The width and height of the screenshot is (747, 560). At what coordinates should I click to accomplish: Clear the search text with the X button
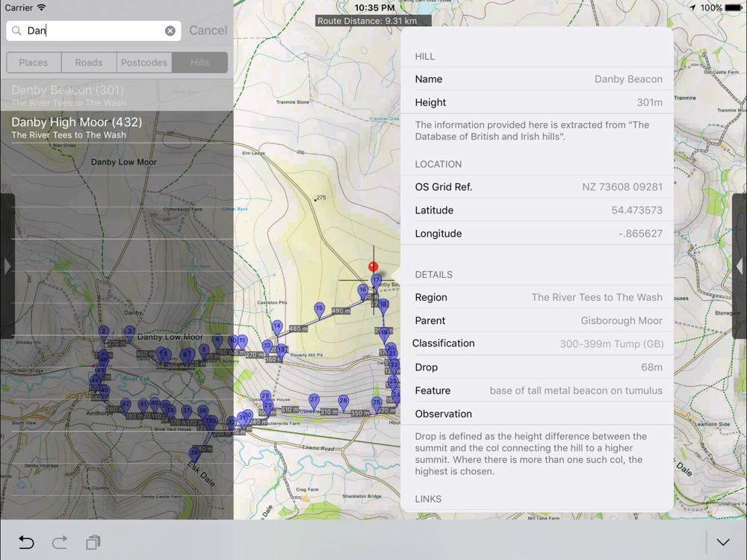[x=170, y=31]
